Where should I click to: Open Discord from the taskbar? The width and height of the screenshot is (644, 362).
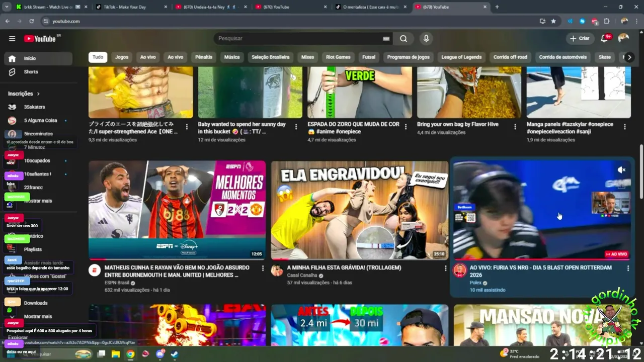[x=160, y=354]
